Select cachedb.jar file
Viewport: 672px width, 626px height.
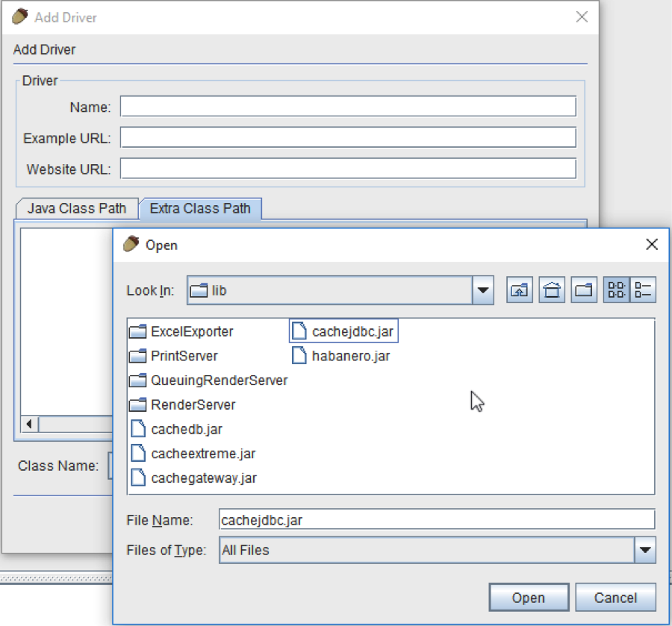[x=185, y=429]
